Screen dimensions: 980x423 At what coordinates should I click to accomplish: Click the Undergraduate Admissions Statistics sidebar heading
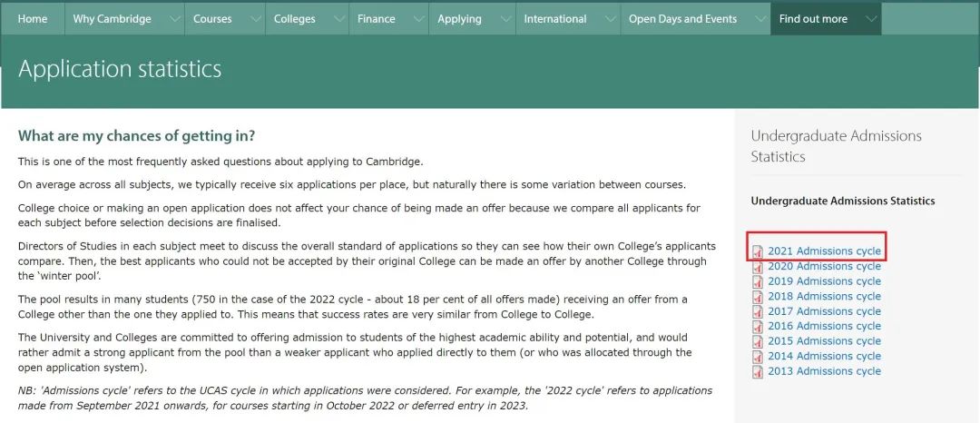(837, 146)
